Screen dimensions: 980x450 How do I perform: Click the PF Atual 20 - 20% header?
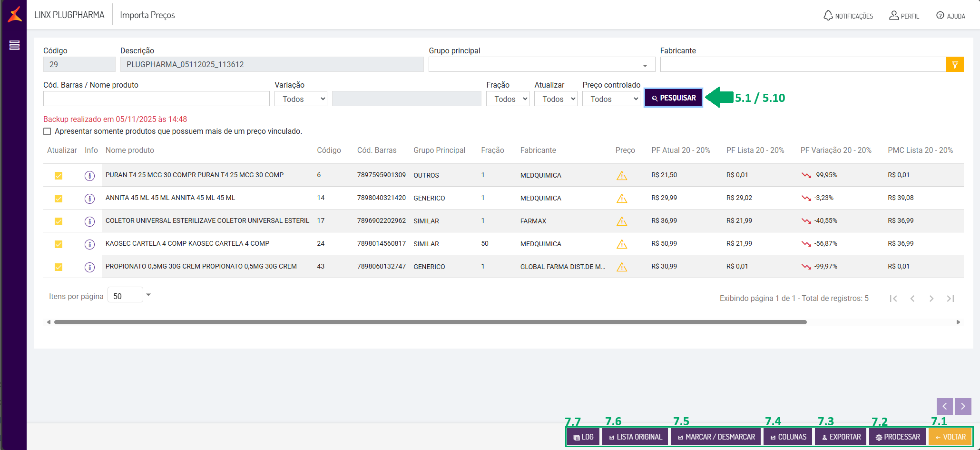pyautogui.click(x=681, y=150)
